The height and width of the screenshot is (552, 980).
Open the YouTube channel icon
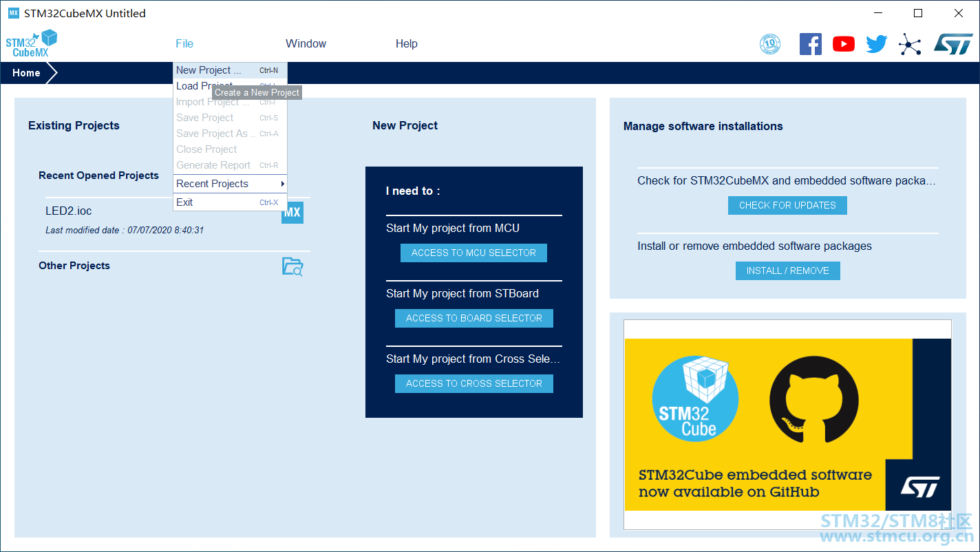point(844,44)
